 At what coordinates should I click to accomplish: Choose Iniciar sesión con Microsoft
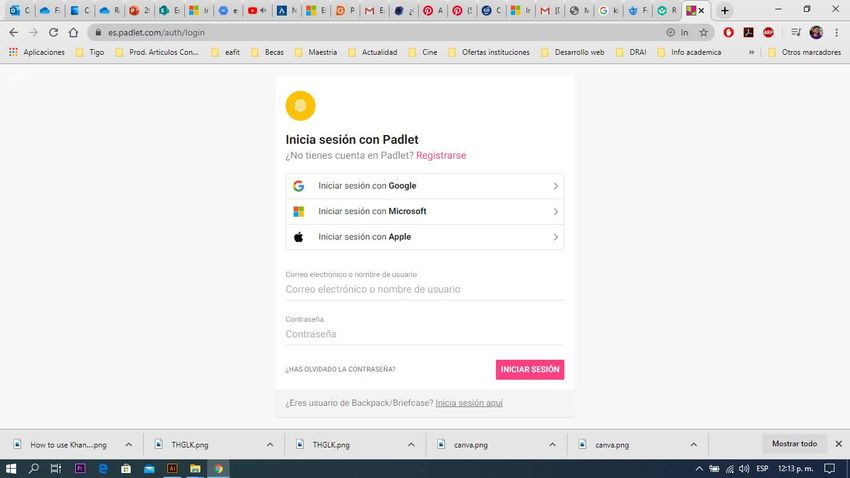point(425,211)
